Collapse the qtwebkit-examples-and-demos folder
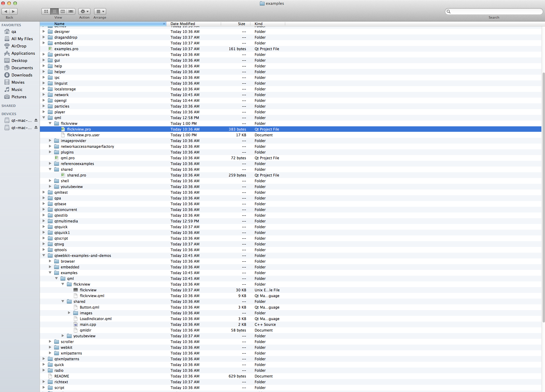The height and width of the screenshot is (392, 545). click(x=44, y=255)
